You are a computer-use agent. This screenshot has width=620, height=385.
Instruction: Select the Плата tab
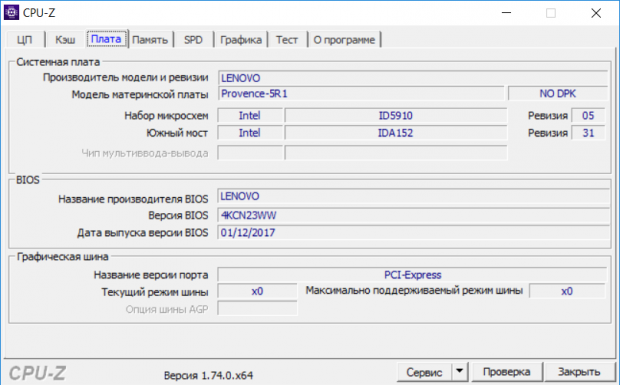pos(106,39)
